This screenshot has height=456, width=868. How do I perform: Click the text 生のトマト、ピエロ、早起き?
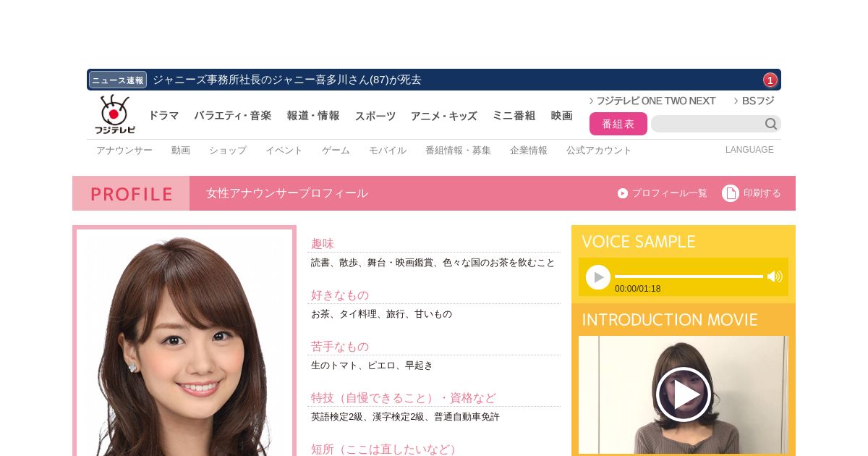[x=372, y=366]
